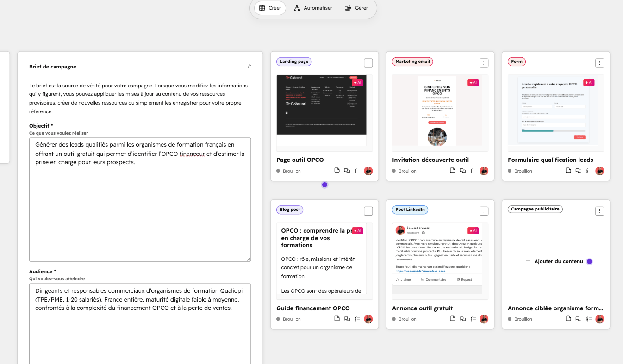Select the Créer tab
The image size is (623, 364).
point(269,8)
